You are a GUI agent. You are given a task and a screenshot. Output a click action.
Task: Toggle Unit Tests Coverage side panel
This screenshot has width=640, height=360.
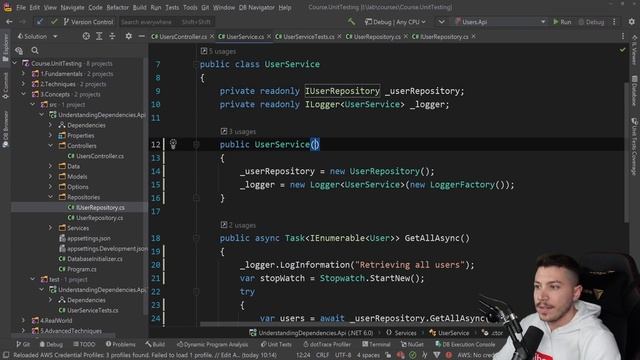click(634, 147)
